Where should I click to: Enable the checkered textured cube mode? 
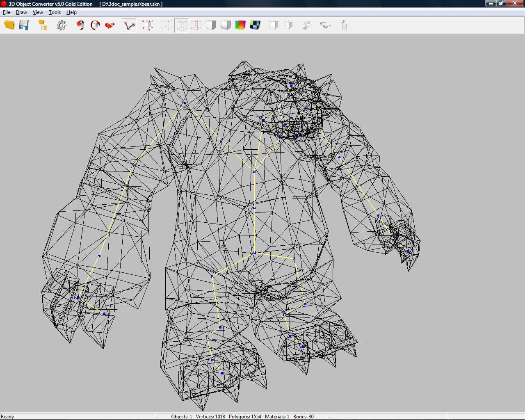point(255,25)
